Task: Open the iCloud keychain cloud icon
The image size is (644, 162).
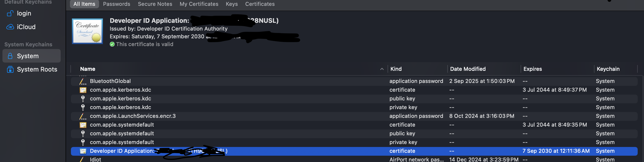Action: tap(10, 27)
